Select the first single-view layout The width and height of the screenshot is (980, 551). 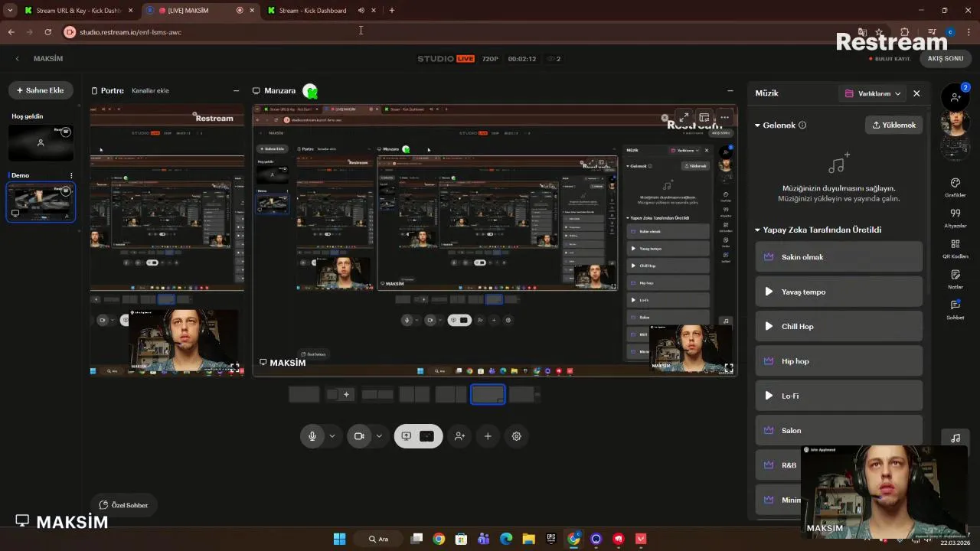[x=304, y=394]
